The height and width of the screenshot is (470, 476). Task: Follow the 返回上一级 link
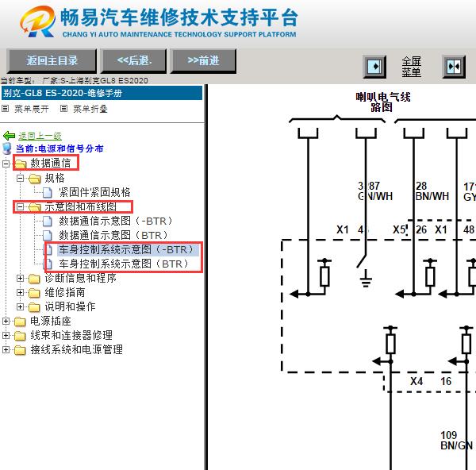(x=40, y=136)
